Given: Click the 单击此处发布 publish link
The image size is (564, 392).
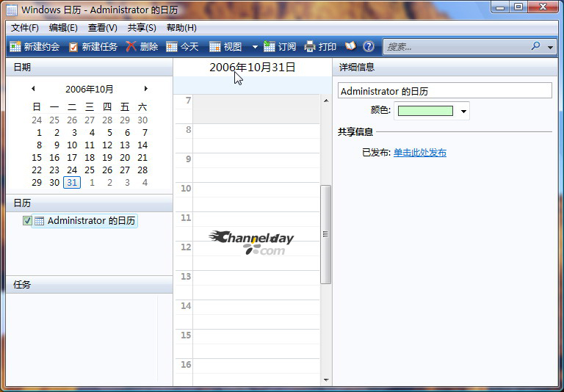Looking at the screenshot, I should [x=420, y=153].
